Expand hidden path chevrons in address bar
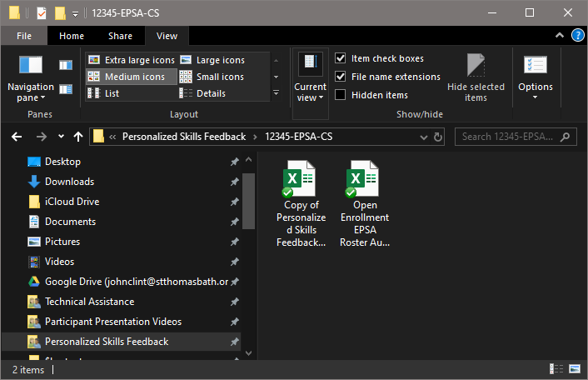588x380 pixels. click(112, 137)
